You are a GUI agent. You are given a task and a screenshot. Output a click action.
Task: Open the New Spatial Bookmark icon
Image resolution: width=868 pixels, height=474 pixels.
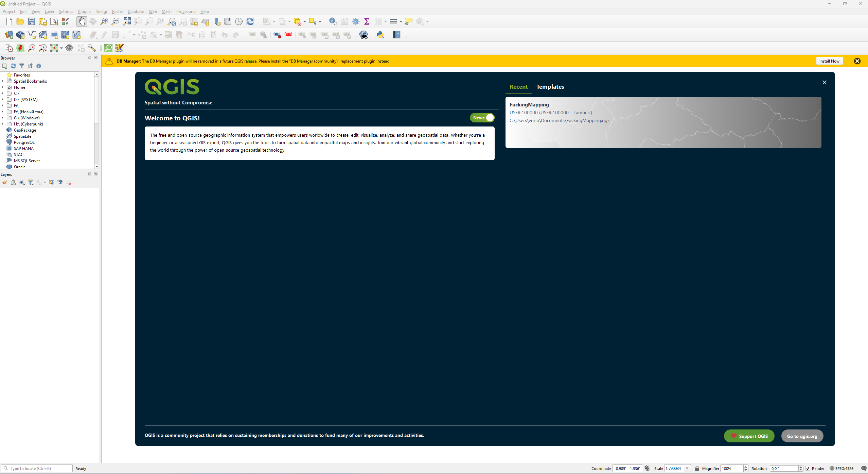tap(217, 21)
